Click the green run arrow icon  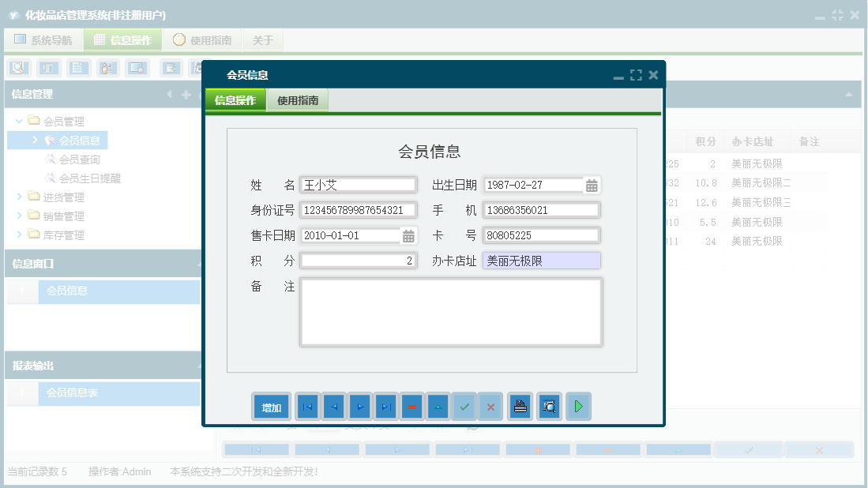579,406
